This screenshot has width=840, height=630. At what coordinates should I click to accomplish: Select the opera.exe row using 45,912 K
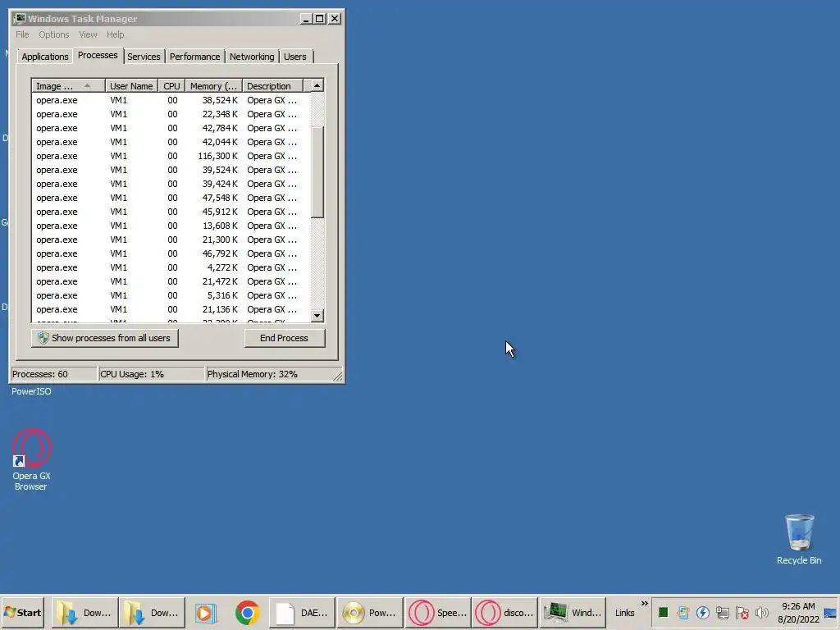[171, 212]
